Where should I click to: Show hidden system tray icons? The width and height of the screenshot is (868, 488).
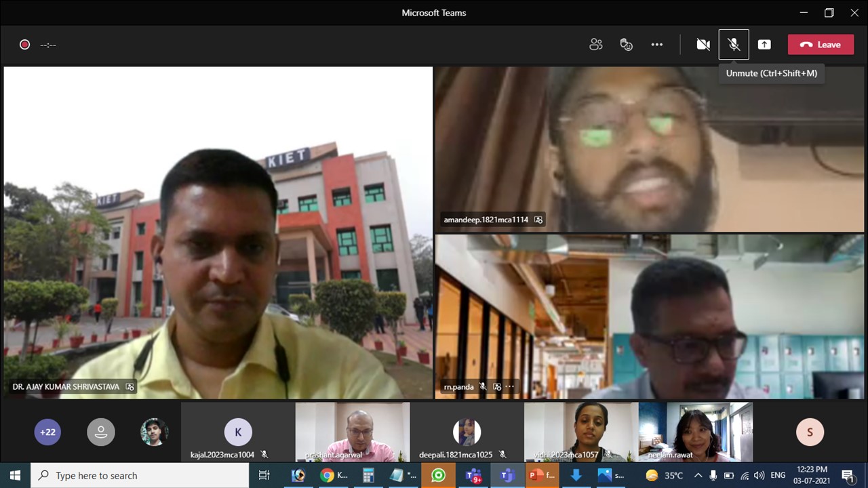click(x=698, y=475)
